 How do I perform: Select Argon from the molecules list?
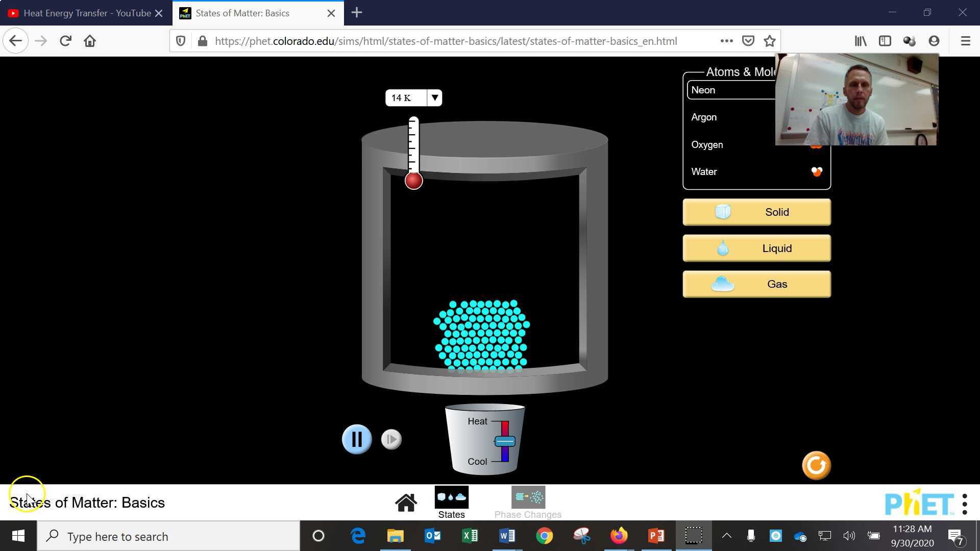click(x=704, y=117)
